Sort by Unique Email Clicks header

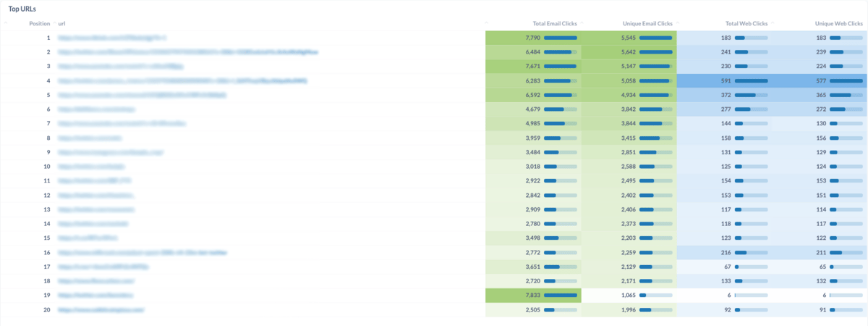pyautogui.click(x=647, y=23)
